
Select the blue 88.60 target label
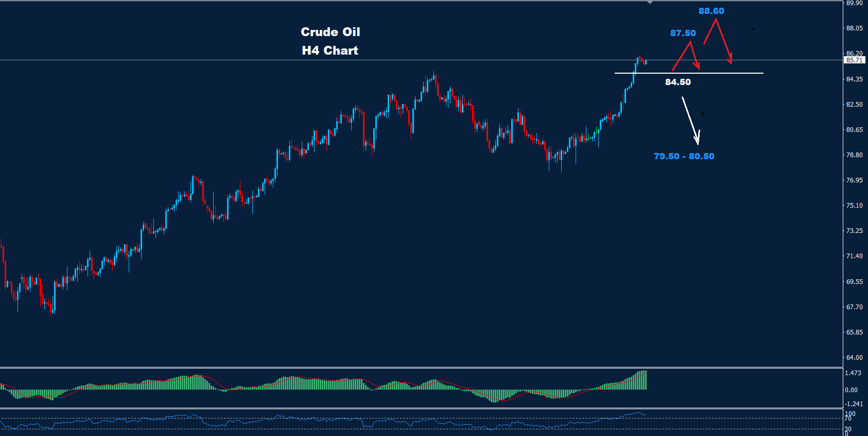[711, 11]
